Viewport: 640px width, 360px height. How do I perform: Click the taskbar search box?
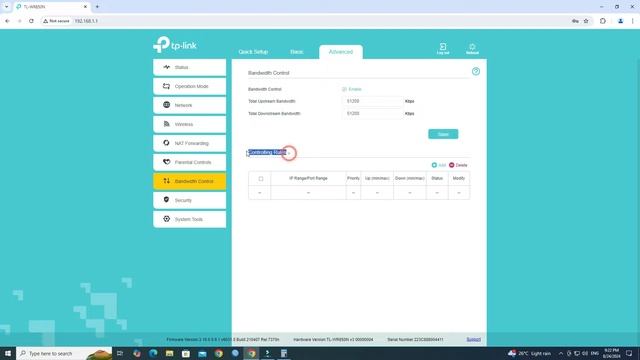[x=64, y=353]
